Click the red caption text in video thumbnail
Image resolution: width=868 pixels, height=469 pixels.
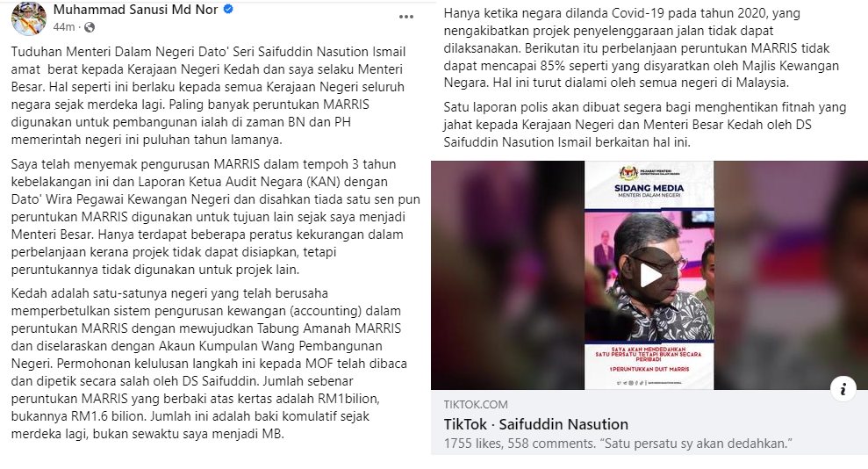click(649, 358)
